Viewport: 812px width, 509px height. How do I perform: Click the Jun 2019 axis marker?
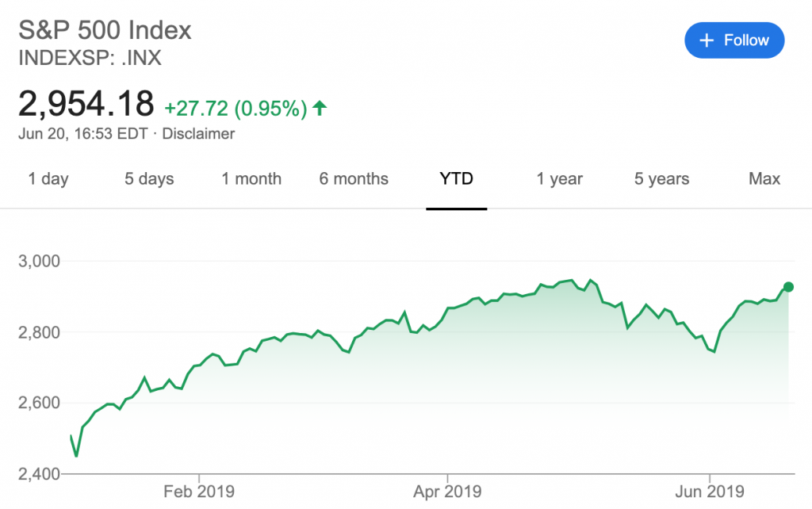710,492
